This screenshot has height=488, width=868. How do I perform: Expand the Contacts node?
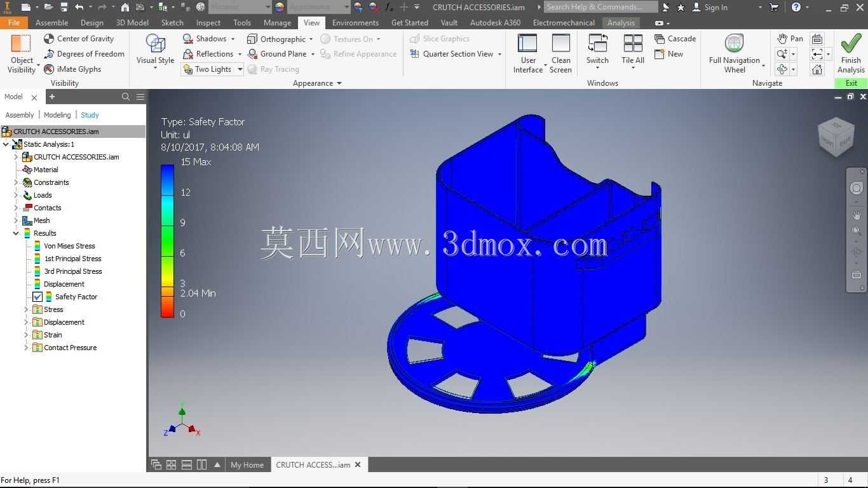(x=16, y=208)
